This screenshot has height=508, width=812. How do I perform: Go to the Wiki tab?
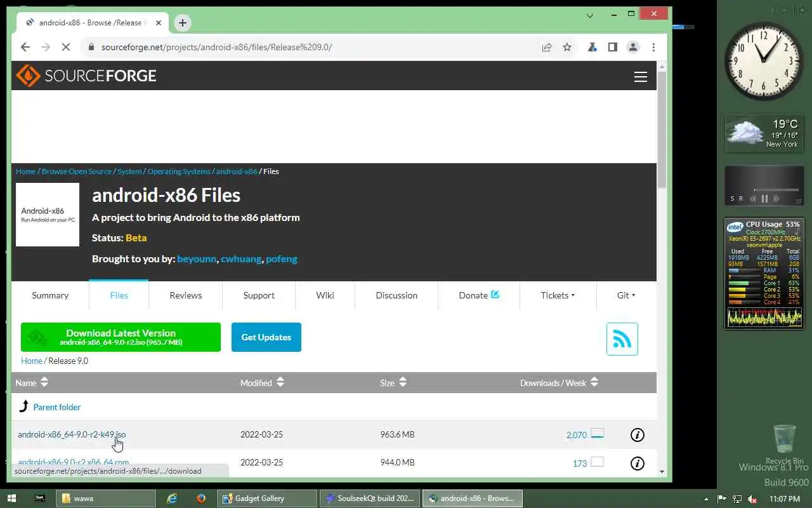(325, 295)
